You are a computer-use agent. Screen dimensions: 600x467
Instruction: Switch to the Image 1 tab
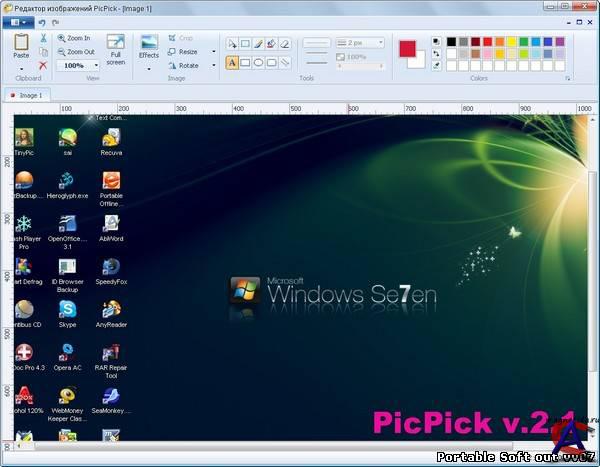pyautogui.click(x=27, y=95)
